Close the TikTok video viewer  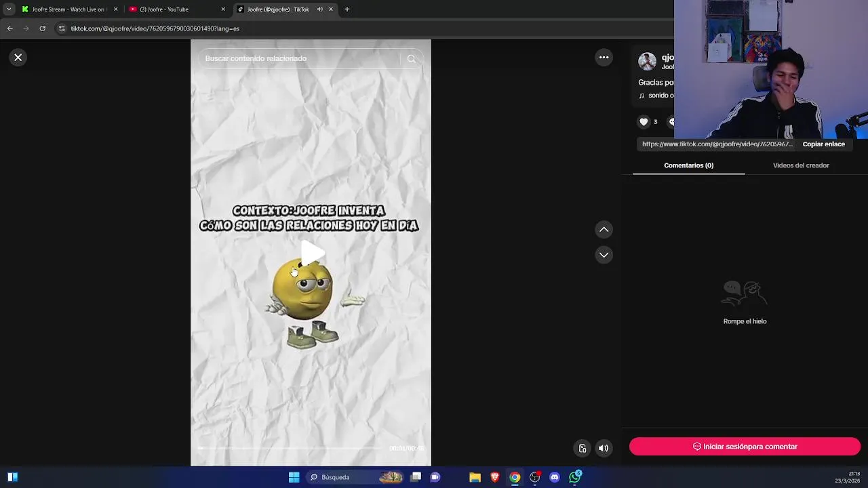(x=18, y=58)
